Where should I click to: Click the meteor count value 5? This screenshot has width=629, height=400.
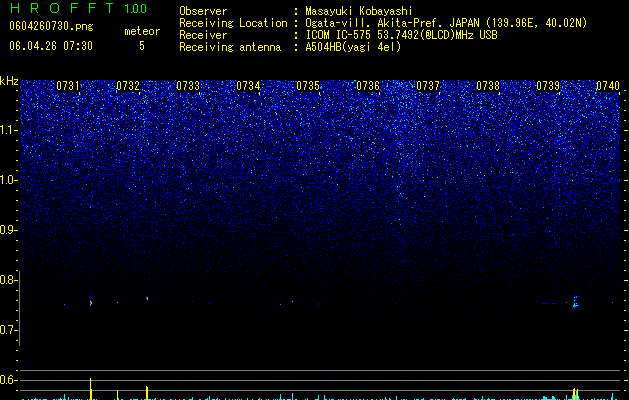pos(142,46)
